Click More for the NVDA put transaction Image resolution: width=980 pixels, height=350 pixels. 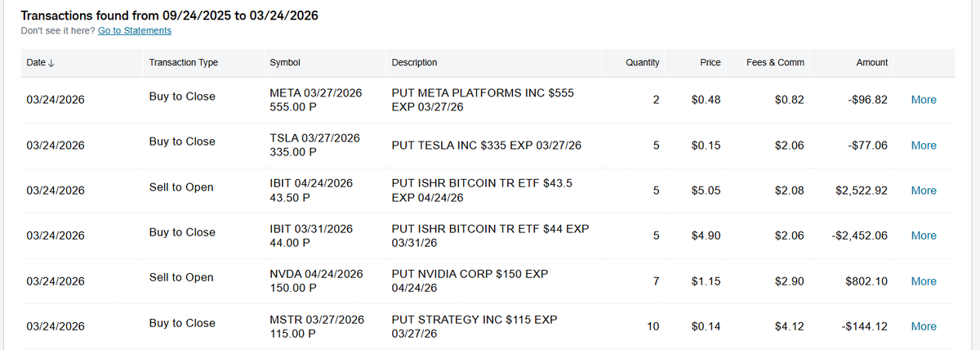click(923, 281)
